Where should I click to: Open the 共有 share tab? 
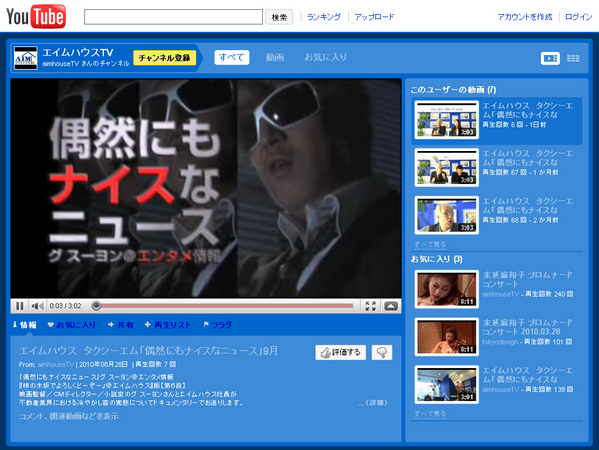pyautogui.click(x=120, y=325)
